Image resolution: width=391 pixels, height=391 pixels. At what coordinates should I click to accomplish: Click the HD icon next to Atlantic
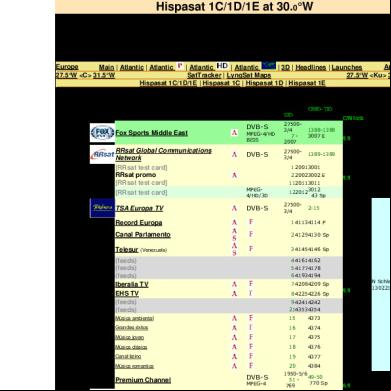[222, 66]
